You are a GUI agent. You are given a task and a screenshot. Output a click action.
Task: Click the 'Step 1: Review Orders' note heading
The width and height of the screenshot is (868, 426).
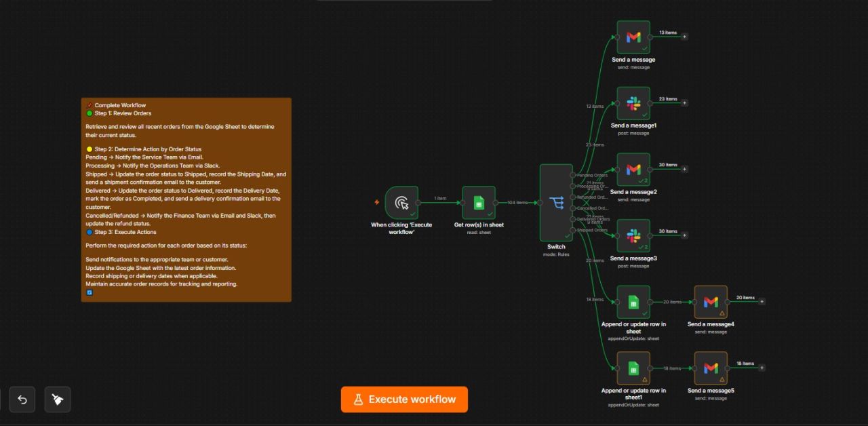[123, 113]
